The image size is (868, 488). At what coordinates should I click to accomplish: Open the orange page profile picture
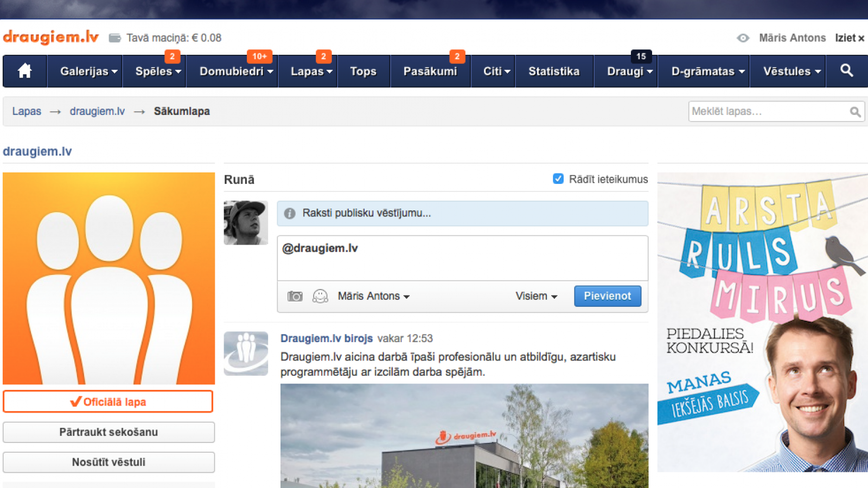tap(108, 279)
